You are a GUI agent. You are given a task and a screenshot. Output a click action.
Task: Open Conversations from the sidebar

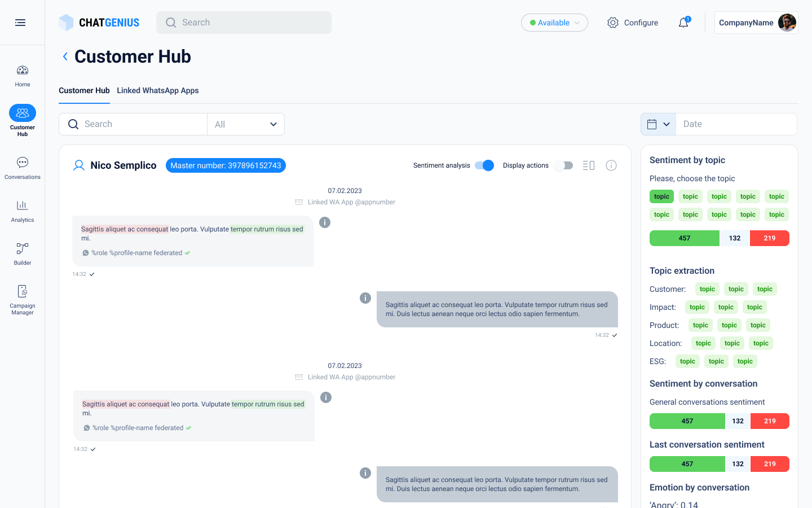click(x=23, y=168)
